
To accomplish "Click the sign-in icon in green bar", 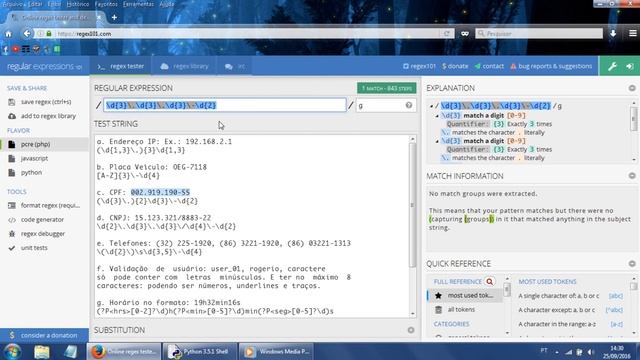I will coord(630,66).
